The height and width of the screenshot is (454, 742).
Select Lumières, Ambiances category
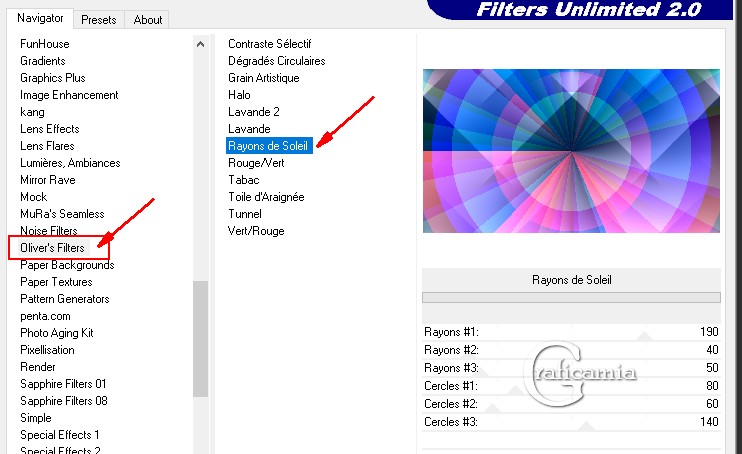(70, 163)
